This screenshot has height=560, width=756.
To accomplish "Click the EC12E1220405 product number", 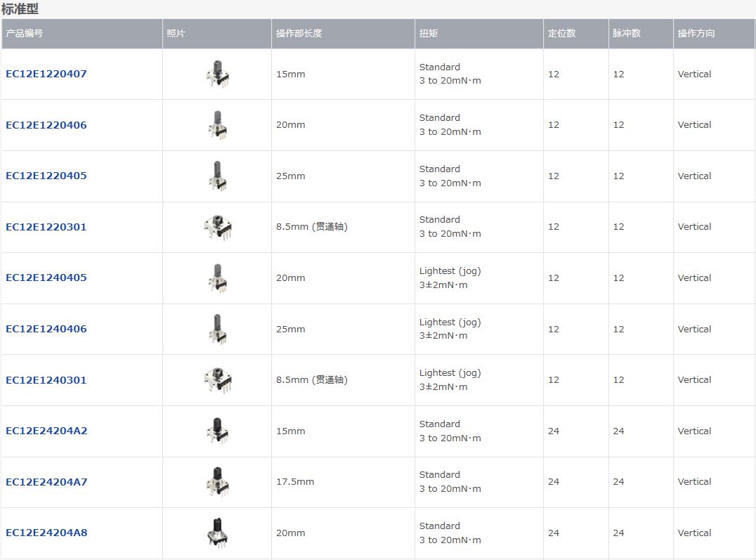I will click(x=46, y=176).
